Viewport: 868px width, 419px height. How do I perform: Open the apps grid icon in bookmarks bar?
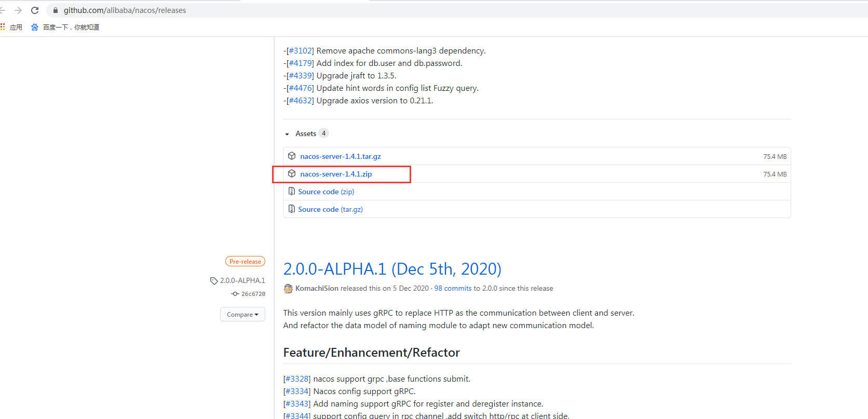click(3, 27)
